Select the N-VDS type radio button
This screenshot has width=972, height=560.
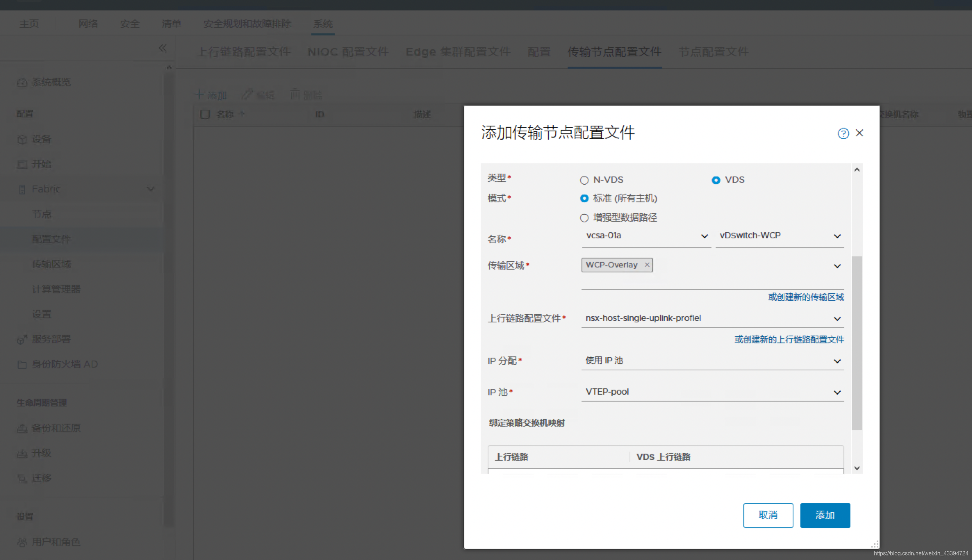(584, 180)
